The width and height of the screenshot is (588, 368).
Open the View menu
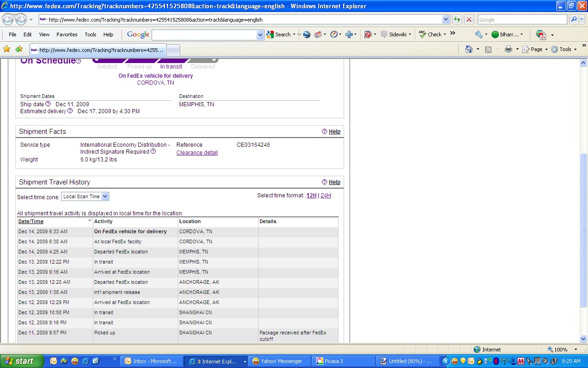(x=44, y=34)
